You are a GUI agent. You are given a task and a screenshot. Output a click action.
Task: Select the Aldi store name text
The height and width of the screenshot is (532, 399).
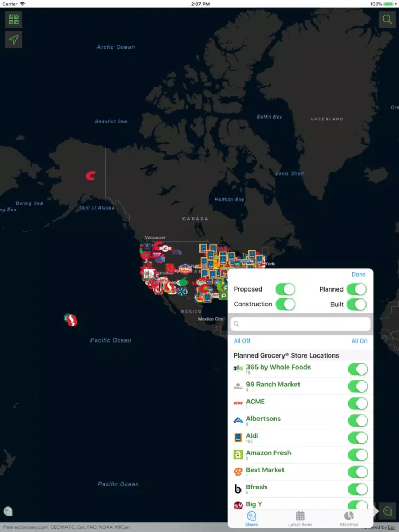point(252,436)
